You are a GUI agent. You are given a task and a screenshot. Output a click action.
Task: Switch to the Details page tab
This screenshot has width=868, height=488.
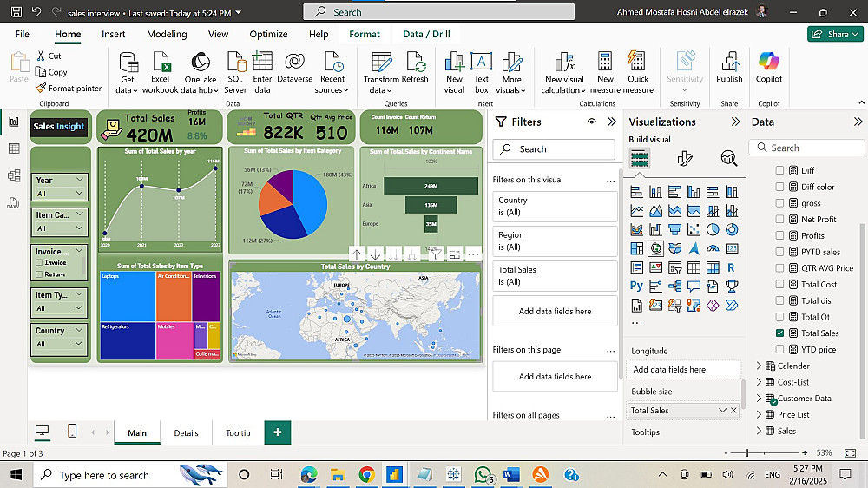point(186,432)
